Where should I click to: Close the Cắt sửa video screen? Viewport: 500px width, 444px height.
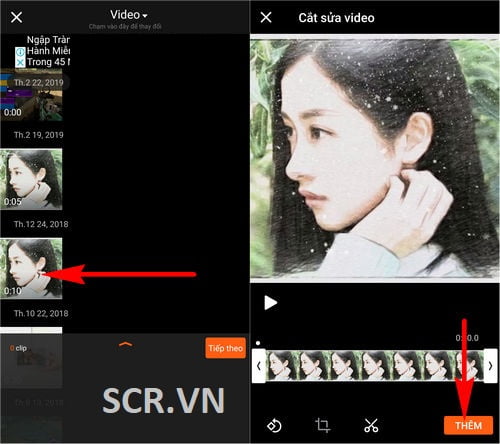tap(266, 17)
